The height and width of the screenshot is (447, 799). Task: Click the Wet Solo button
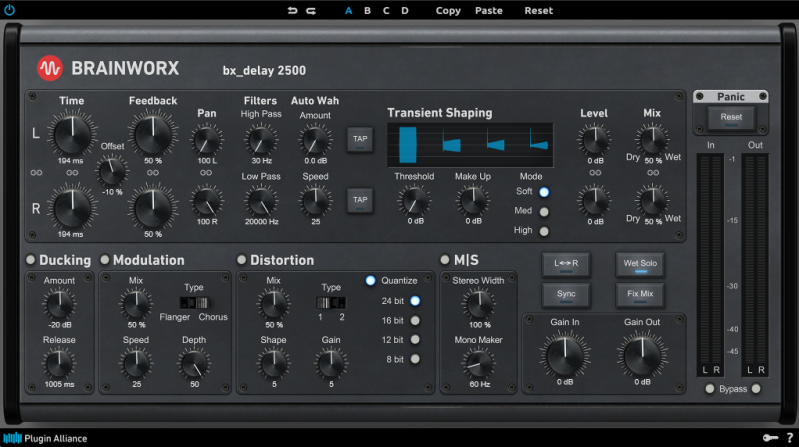pos(641,265)
